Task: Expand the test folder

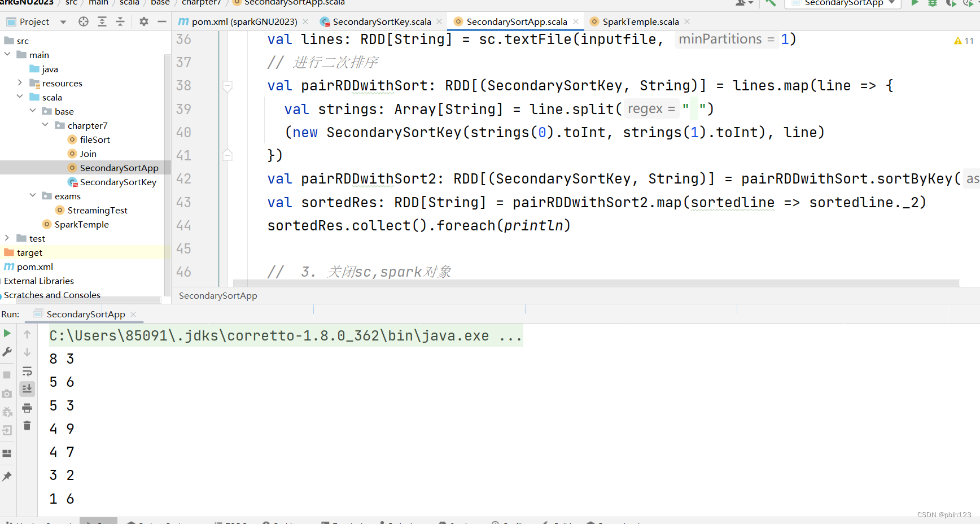Action: 7,238
